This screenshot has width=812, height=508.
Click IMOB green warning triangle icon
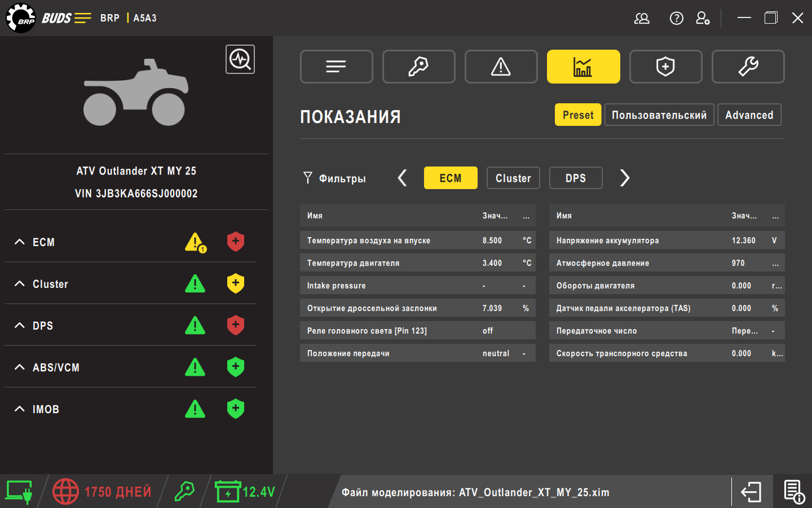coord(195,409)
